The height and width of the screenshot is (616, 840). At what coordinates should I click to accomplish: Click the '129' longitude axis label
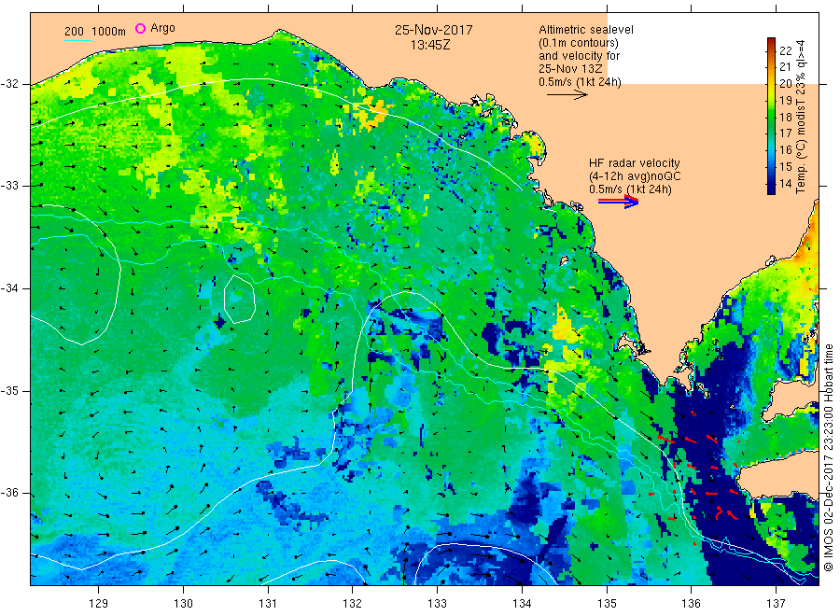(x=99, y=604)
